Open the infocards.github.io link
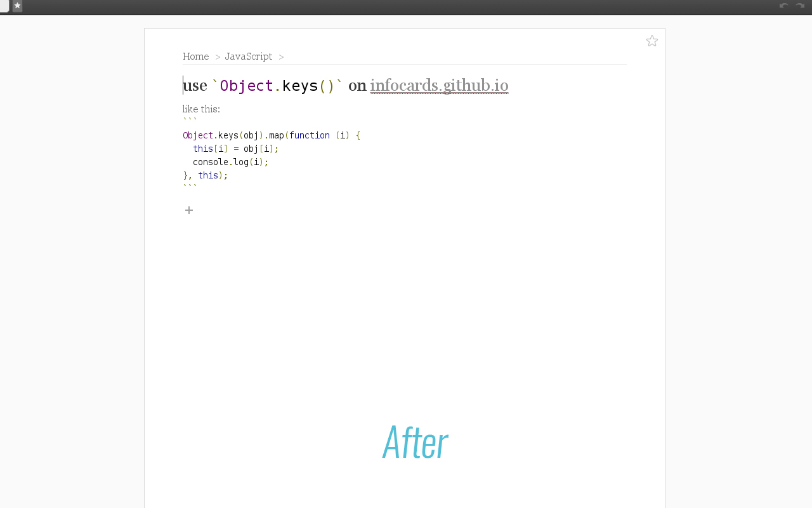812x508 pixels. [x=439, y=85]
